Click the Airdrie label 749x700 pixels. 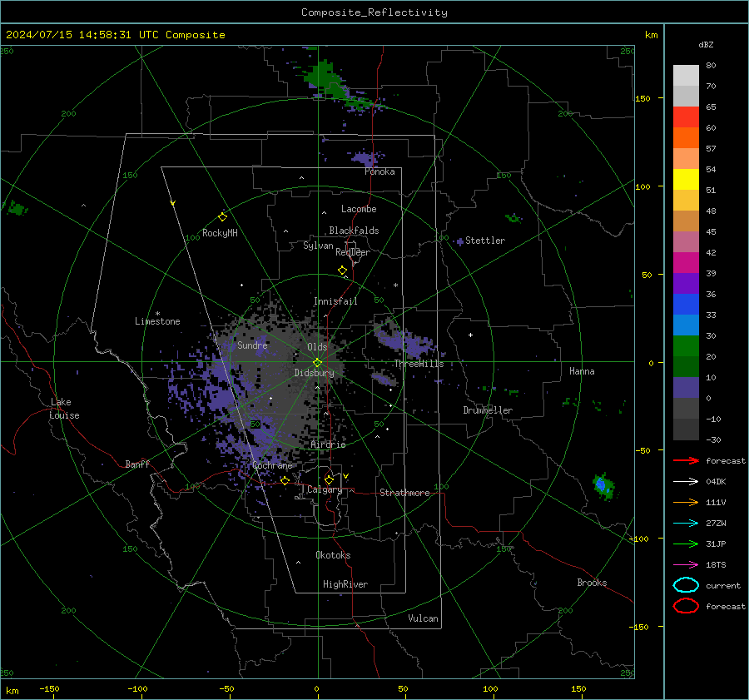(328, 444)
